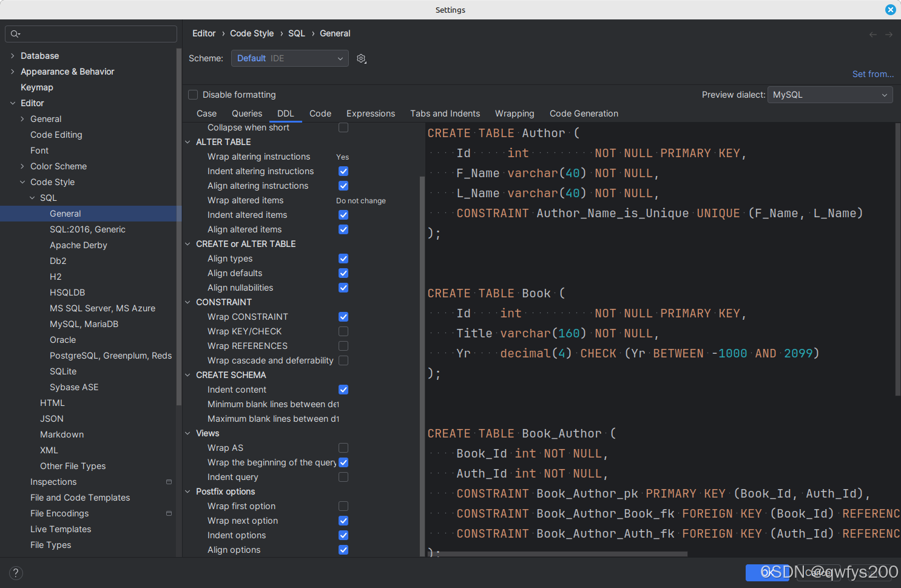This screenshot has height=588, width=901.
Task: Switch to Tabs and Indents tab
Action: [445, 113]
